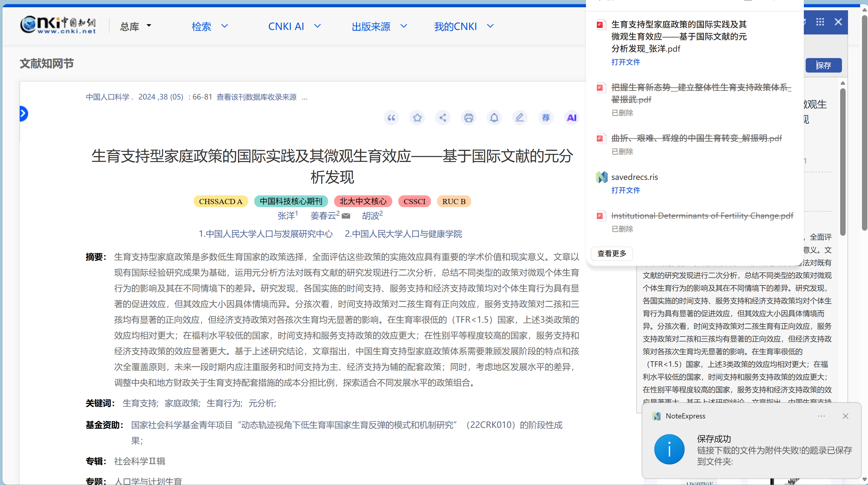Viewport: 868px width, 485px height.
Task: Open notification options three-dot menu
Action: tap(821, 416)
